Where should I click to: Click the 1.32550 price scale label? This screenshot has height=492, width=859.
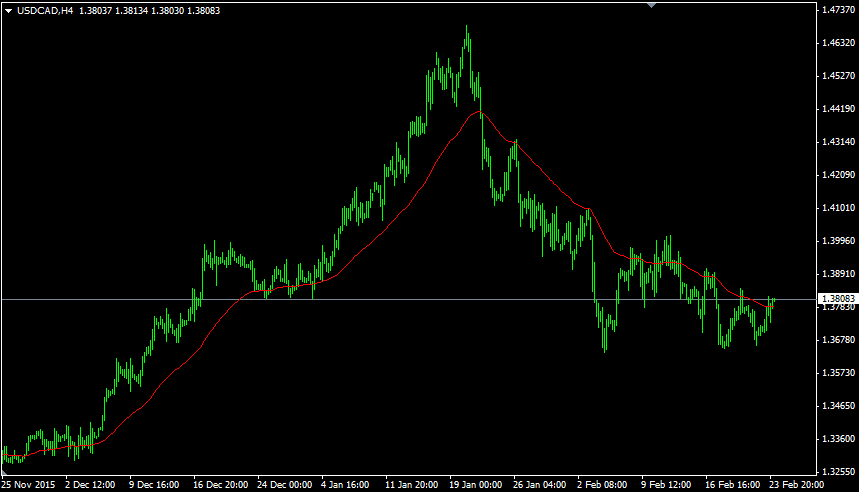[839, 472]
